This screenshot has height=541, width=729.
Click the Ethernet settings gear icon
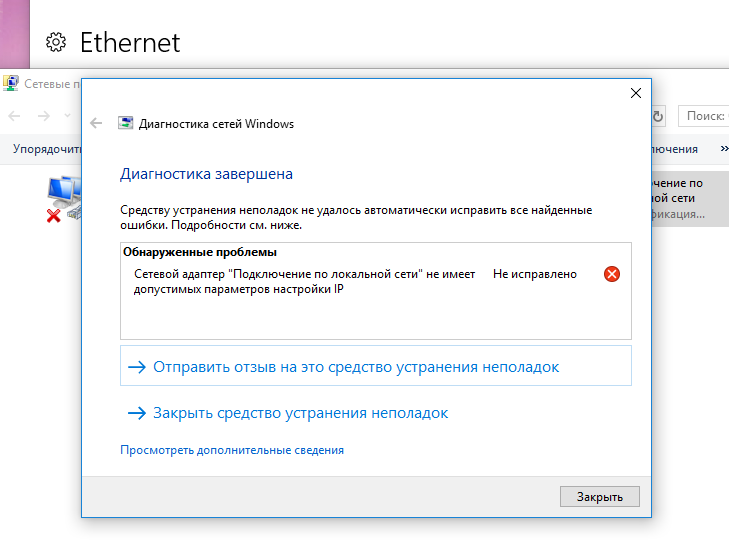(56, 42)
